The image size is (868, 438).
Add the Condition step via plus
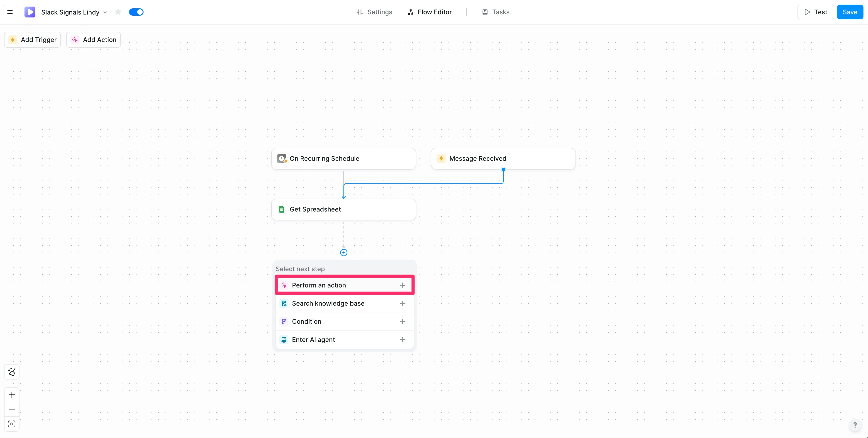[402, 321]
